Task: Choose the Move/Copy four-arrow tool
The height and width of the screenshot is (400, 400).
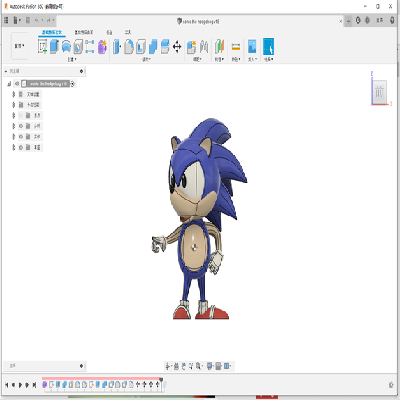Action: pyautogui.click(x=177, y=46)
